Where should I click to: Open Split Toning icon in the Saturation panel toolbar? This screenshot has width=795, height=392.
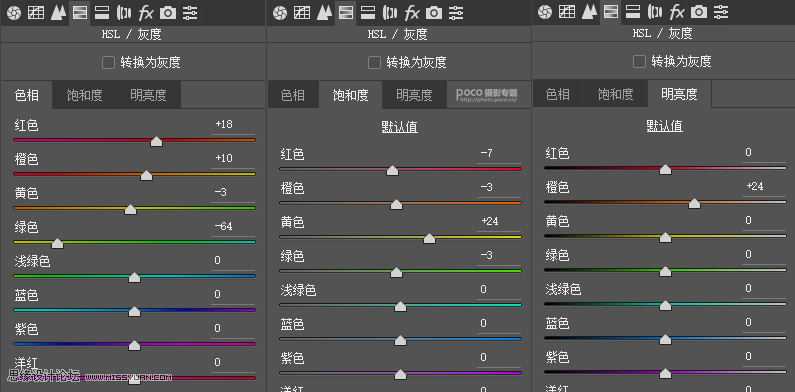tap(368, 13)
